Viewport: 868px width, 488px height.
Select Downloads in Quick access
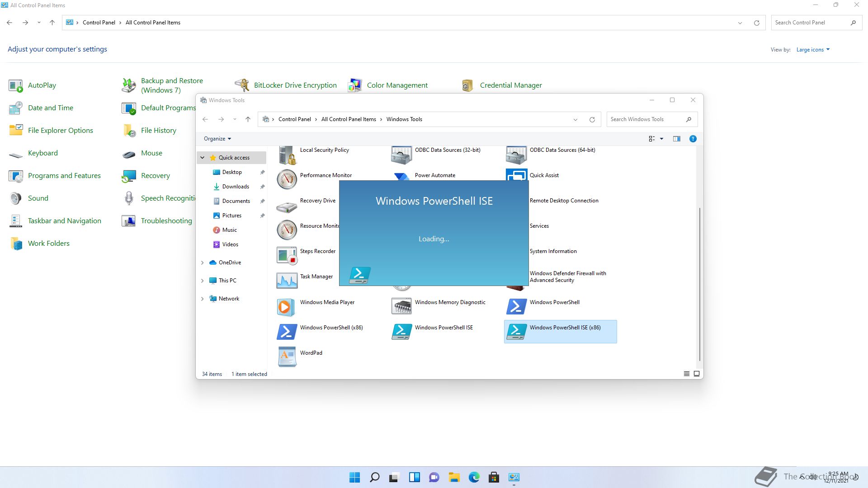coord(235,187)
